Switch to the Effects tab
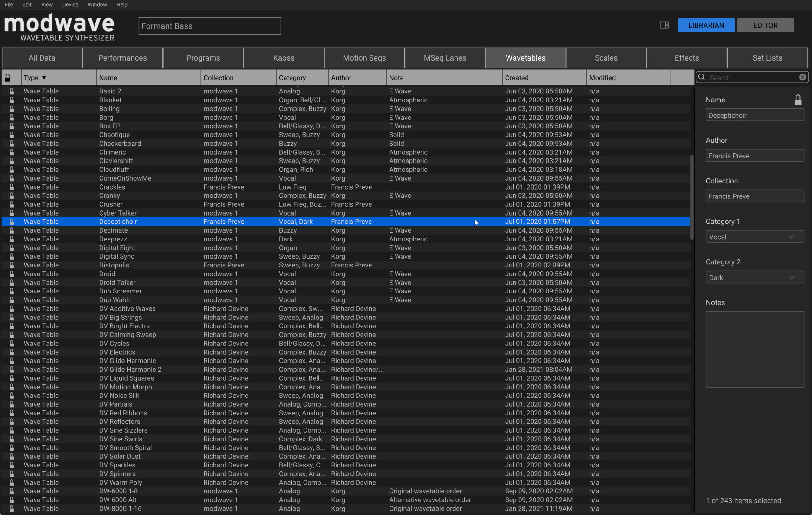The height and width of the screenshot is (515, 812). point(687,58)
